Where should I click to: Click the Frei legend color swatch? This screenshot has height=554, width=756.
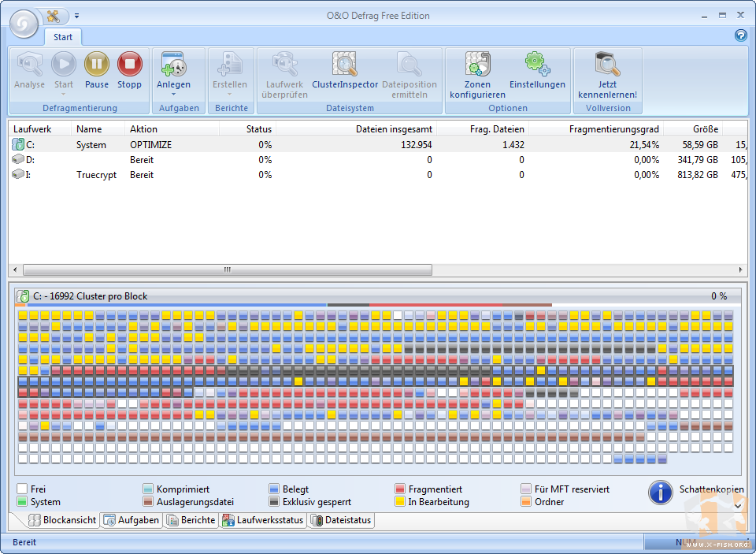[22, 489]
